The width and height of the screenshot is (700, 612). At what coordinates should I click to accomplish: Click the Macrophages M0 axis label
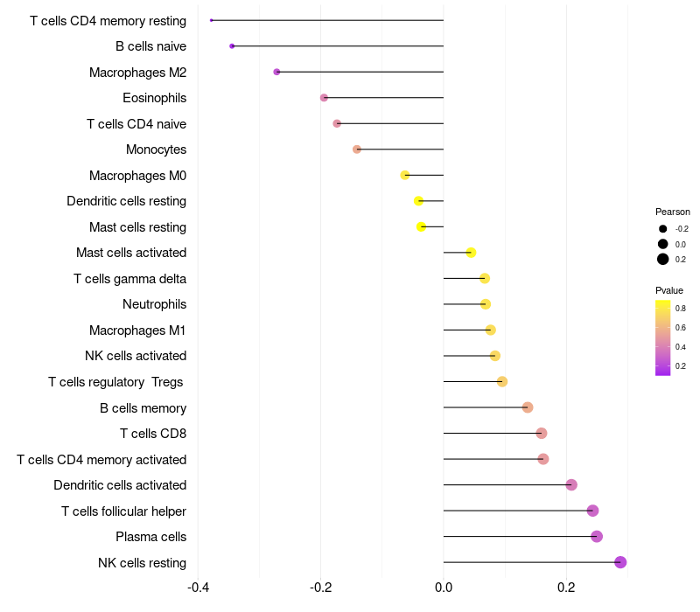point(137,176)
